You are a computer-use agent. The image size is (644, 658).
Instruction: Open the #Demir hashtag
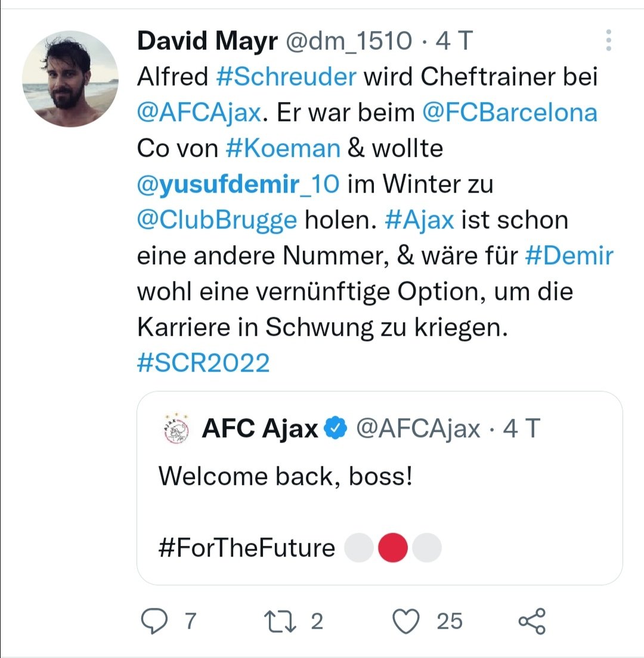point(569,255)
